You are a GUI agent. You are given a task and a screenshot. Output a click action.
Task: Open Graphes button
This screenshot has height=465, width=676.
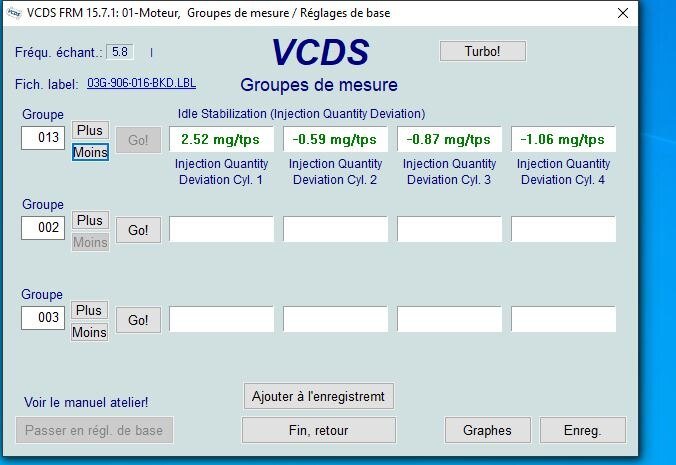488,430
